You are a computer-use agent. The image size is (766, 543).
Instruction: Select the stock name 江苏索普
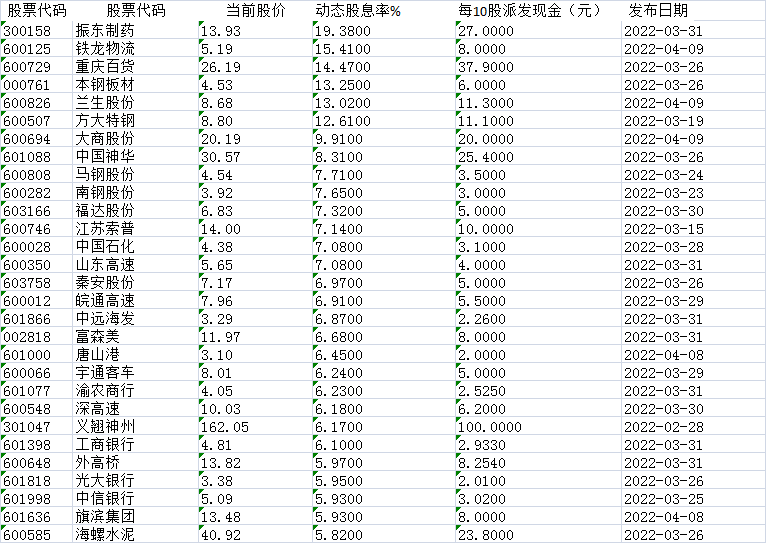pos(105,229)
